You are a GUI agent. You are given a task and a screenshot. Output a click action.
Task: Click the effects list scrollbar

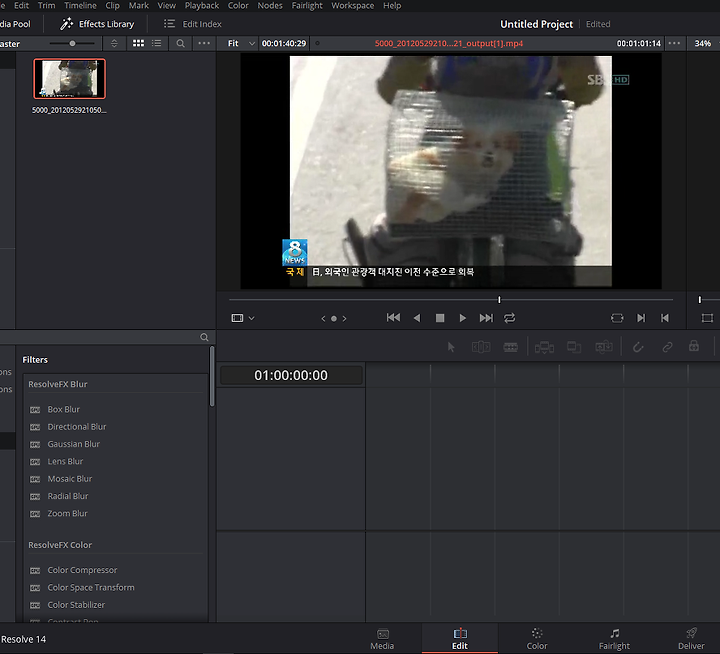(212, 377)
